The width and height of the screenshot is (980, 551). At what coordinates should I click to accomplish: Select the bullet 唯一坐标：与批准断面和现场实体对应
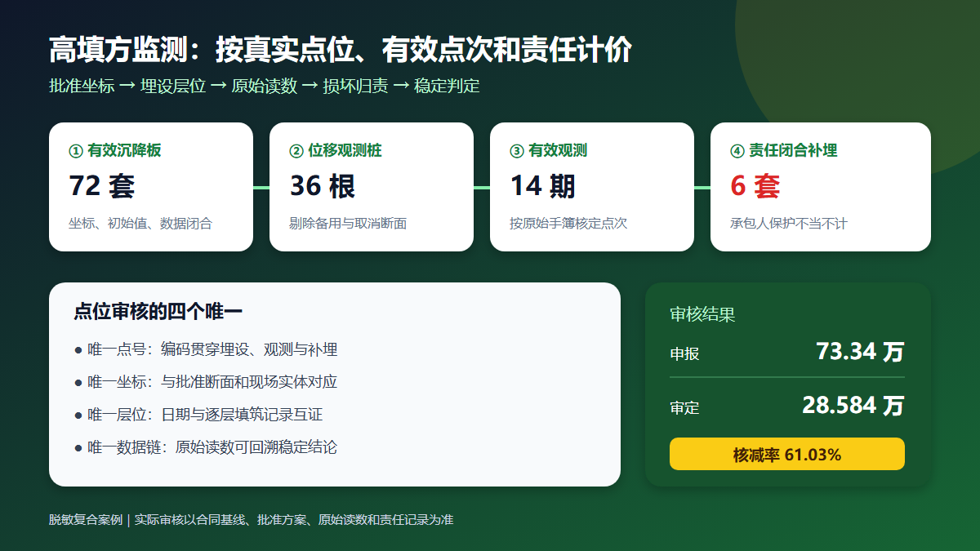(x=206, y=382)
